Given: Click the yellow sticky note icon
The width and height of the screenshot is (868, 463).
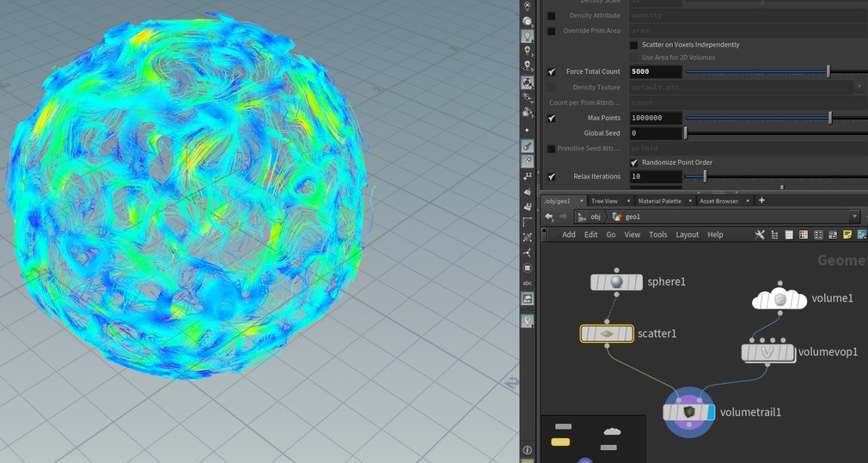Looking at the screenshot, I should click(x=847, y=235).
